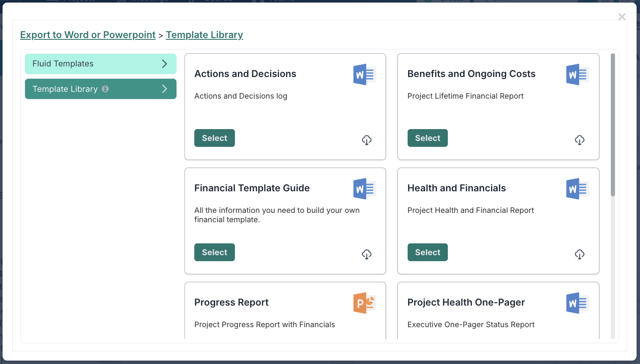The height and width of the screenshot is (364, 640).
Task: Click Word icon on Benefits and Ongoing Costs
Action: [x=577, y=74]
